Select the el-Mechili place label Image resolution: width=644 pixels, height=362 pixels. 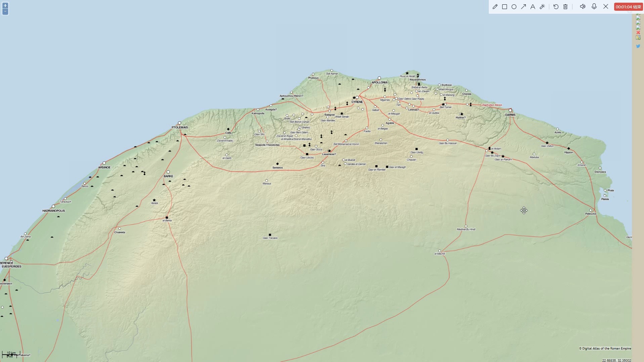pos(439,254)
